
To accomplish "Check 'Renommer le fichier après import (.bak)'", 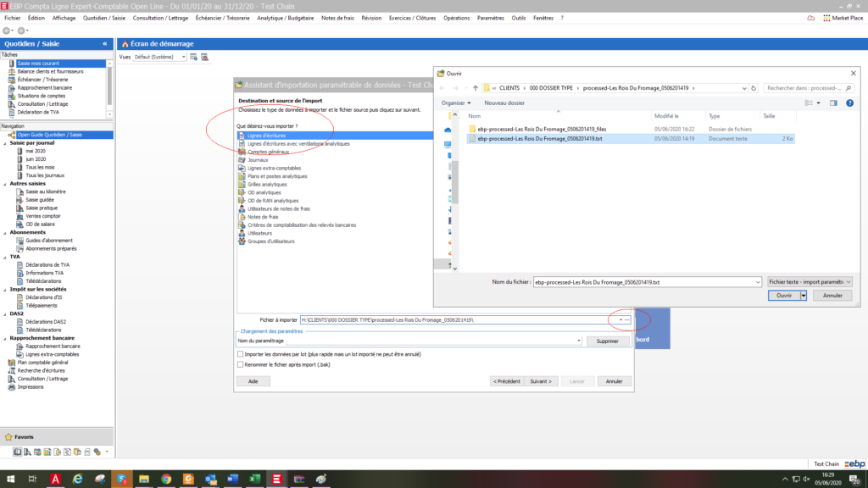I will pos(240,364).
